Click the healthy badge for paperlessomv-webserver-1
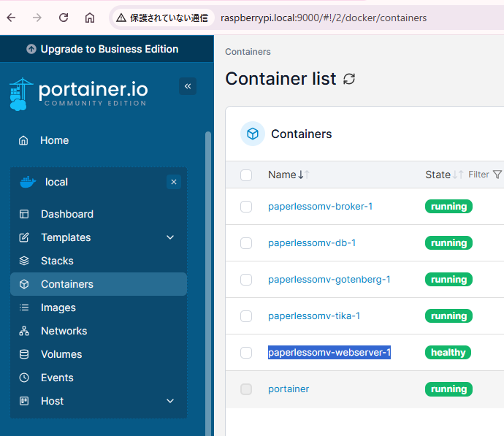Viewport: 504px width, 436px height. [x=448, y=353]
